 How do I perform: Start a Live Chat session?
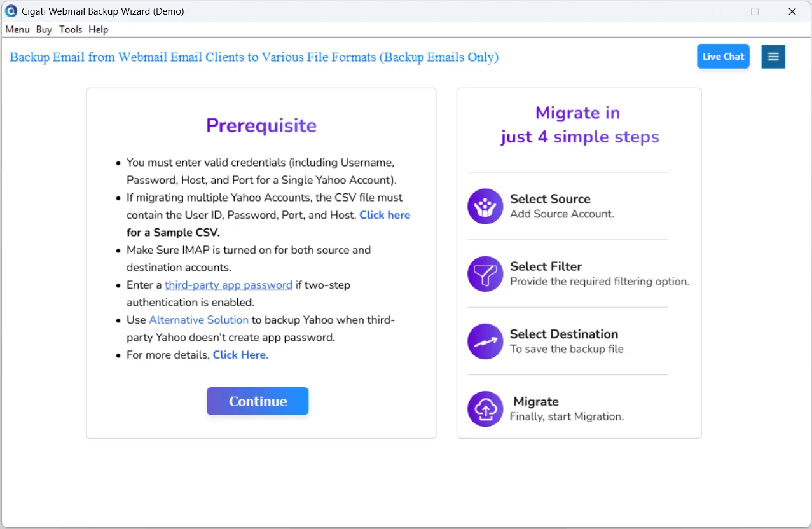point(723,57)
